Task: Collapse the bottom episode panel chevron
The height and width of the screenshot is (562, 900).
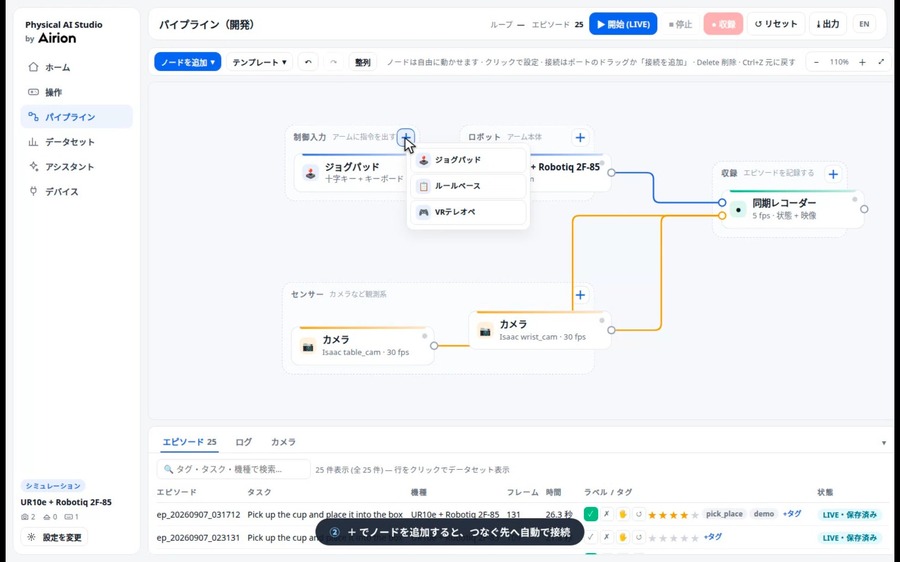Action: pos(884,443)
